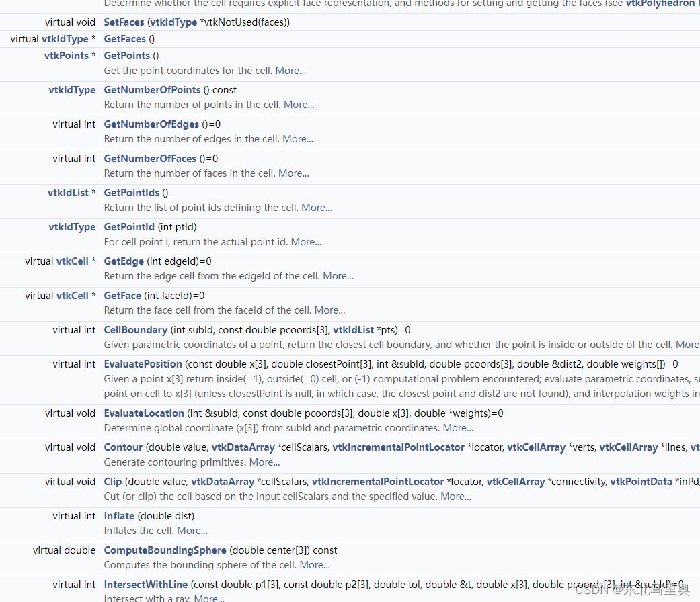The width and height of the screenshot is (700, 602).
Task: Click More after 'number of points in the cell'
Action: click(299, 105)
